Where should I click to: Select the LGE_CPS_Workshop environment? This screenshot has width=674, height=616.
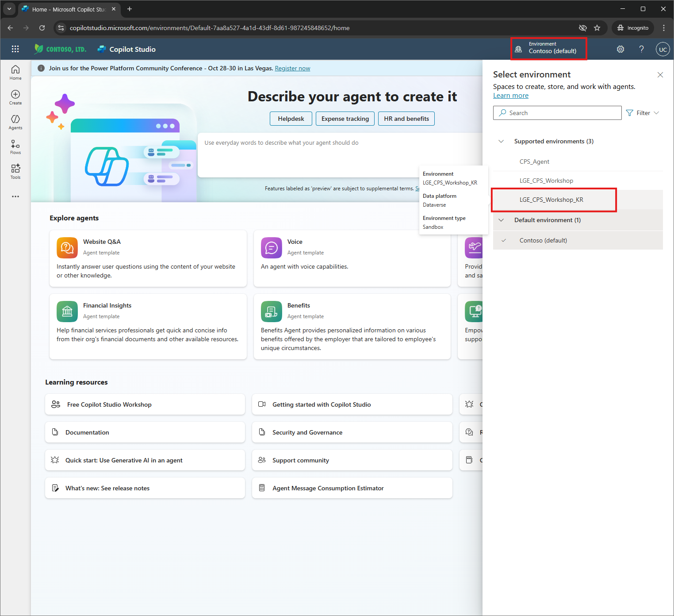click(578, 181)
